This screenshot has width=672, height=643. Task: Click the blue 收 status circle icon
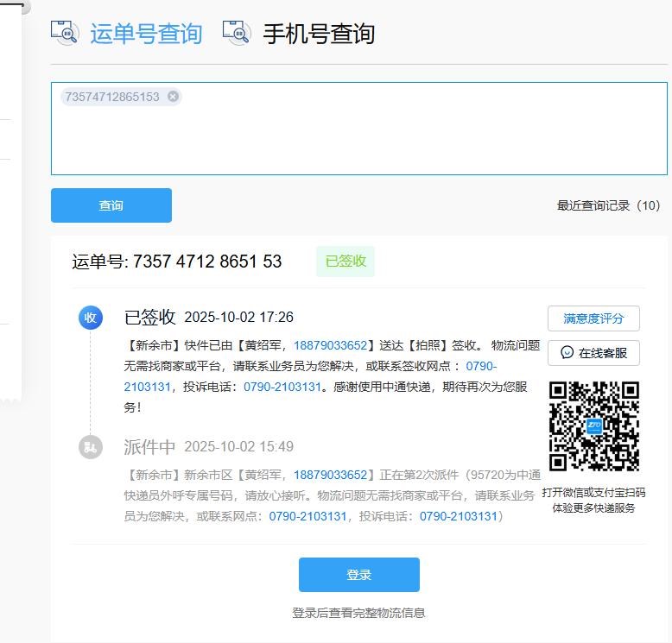(x=90, y=318)
